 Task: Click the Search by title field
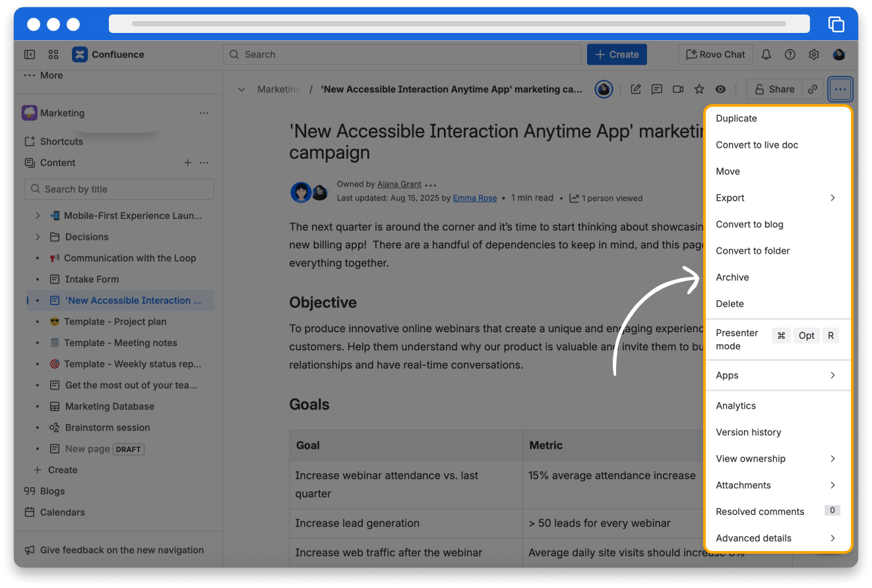(119, 189)
